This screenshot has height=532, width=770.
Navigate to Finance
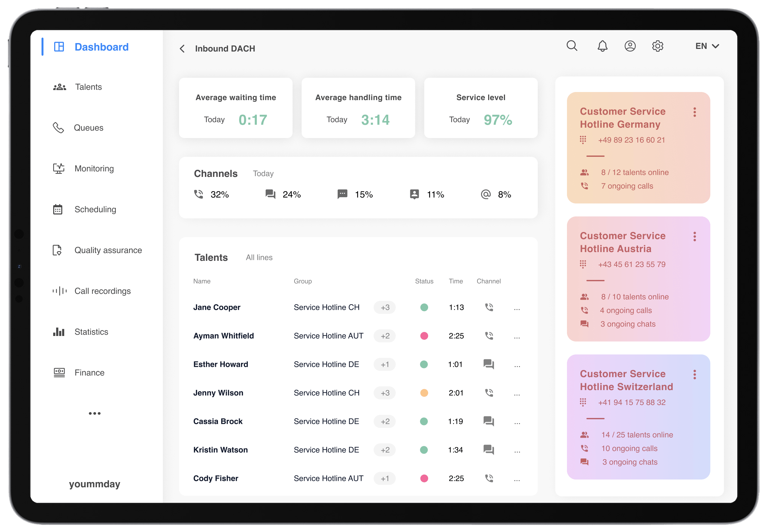tap(89, 372)
